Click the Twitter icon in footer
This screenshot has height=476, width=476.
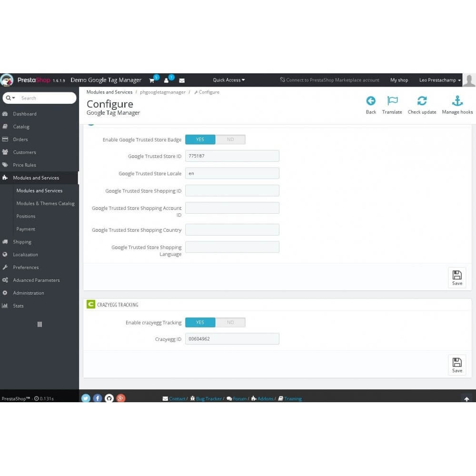pos(86,398)
